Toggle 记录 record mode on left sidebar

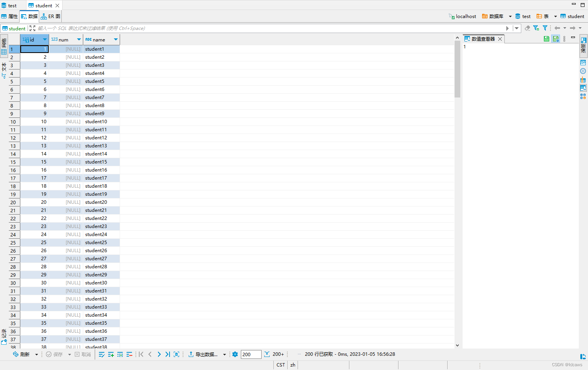(4, 337)
